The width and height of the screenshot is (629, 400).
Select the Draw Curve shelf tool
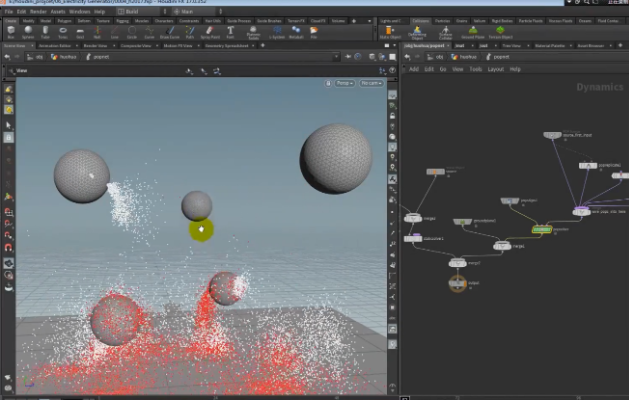tap(171, 33)
